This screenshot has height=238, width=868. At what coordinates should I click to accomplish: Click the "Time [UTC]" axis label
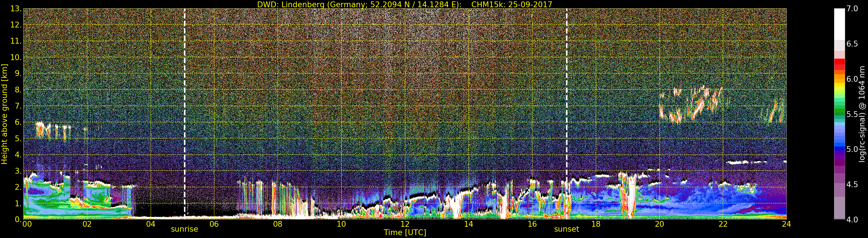[x=405, y=233]
